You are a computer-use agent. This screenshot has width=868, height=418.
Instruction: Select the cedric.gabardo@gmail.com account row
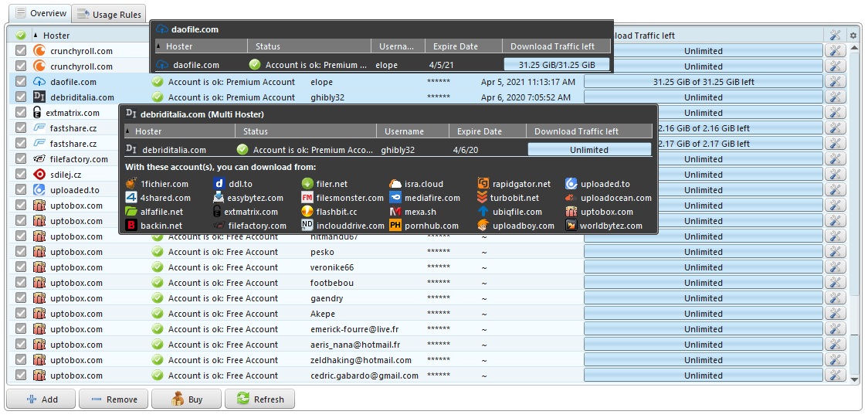click(x=426, y=376)
